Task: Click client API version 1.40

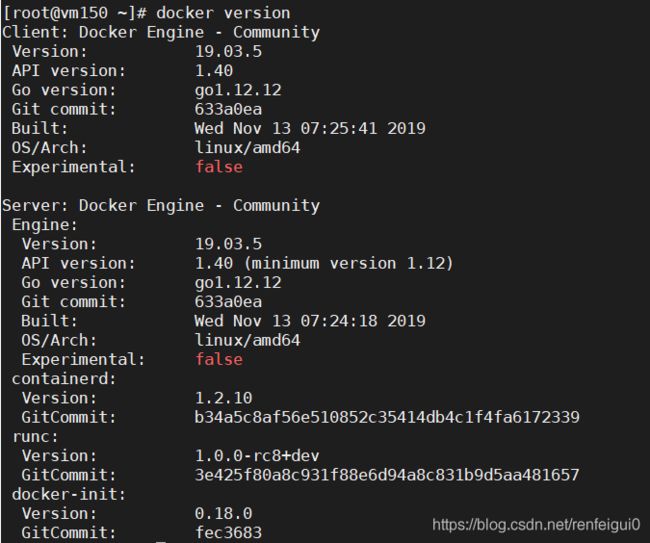Action: point(214,70)
